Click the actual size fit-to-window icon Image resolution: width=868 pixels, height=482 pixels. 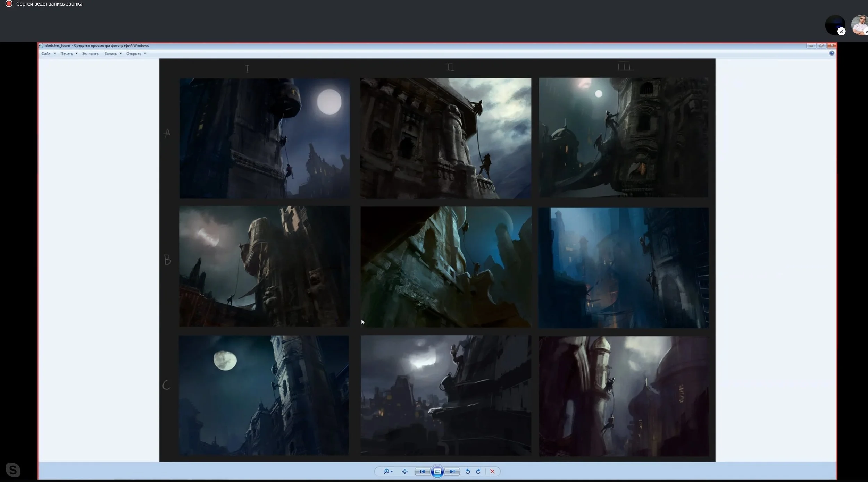click(404, 471)
